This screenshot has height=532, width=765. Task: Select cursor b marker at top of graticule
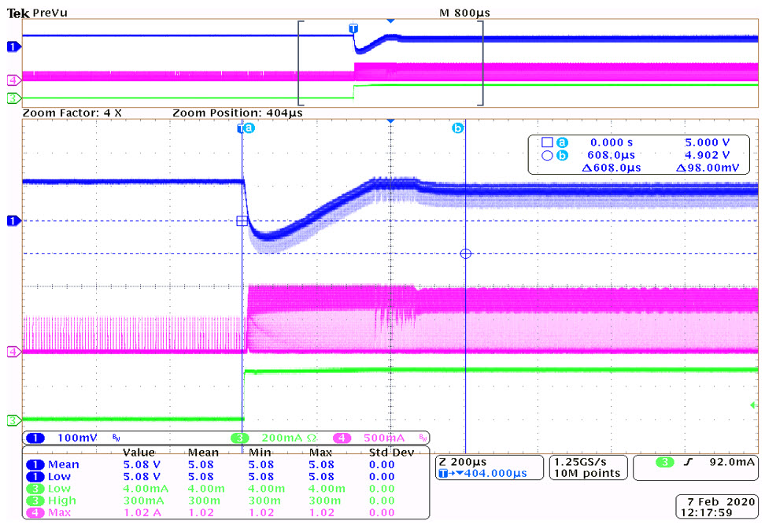(457, 127)
